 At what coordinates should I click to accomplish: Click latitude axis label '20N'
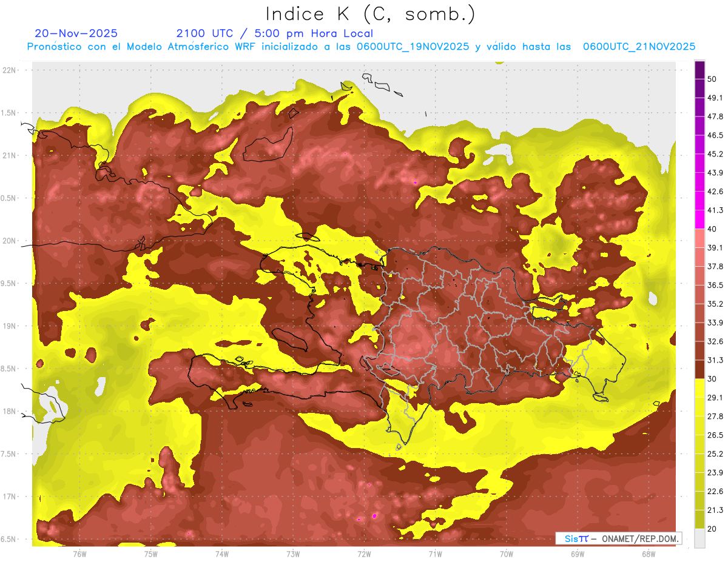pos(9,241)
